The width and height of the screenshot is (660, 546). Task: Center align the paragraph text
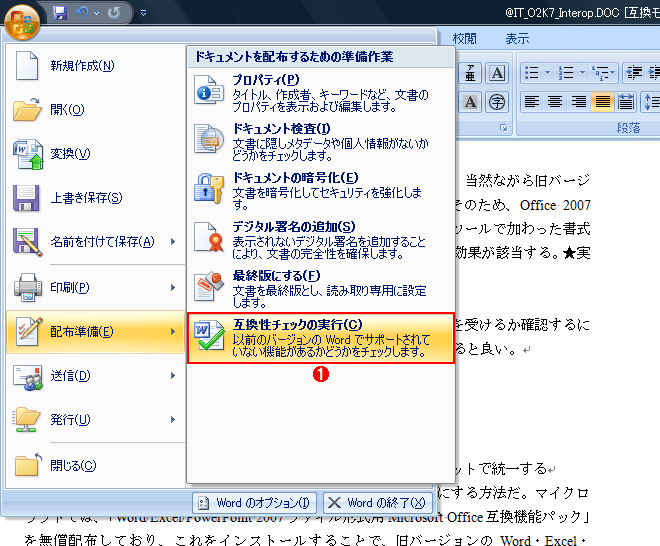click(x=555, y=101)
